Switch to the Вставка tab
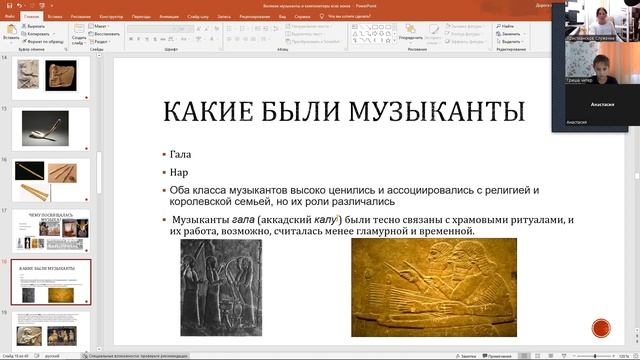Image resolution: width=640 pixels, height=360 pixels. coord(55,17)
